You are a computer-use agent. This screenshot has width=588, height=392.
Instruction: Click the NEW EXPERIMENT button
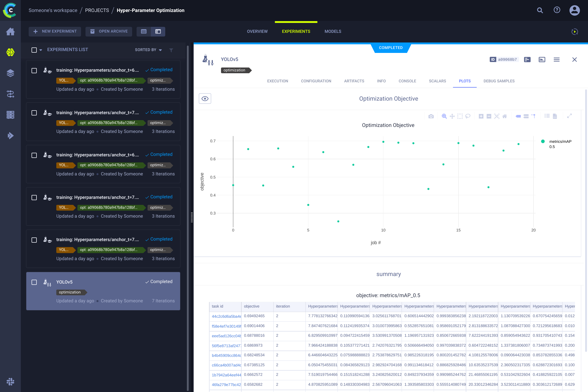point(55,31)
